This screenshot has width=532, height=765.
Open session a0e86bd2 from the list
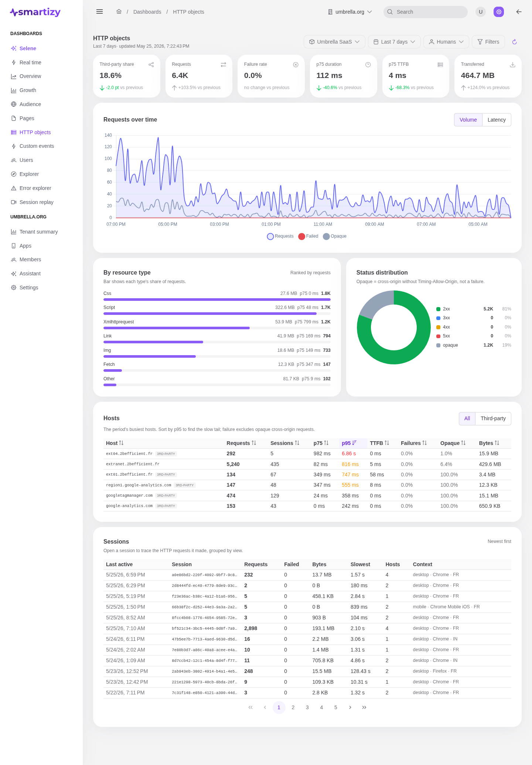307,575
